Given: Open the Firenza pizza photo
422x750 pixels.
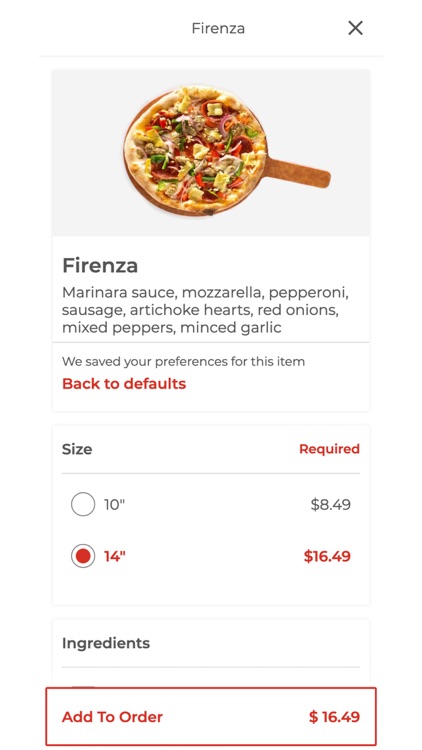Looking at the screenshot, I should pyautogui.click(x=211, y=153).
